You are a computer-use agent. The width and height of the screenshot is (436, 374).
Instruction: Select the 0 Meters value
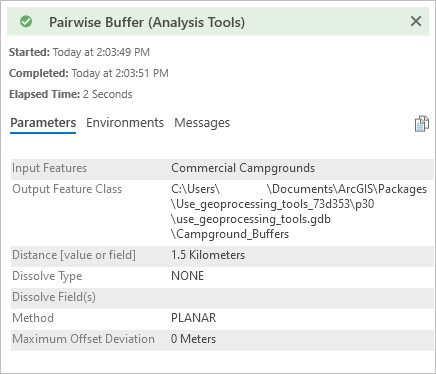point(193,339)
